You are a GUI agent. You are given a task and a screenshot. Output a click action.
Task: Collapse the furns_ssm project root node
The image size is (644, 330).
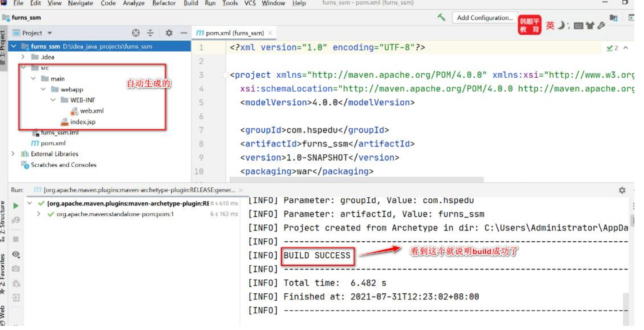tap(14, 46)
